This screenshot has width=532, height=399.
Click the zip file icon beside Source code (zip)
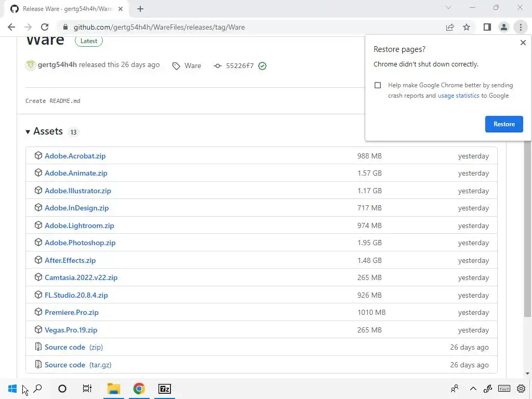(38, 347)
